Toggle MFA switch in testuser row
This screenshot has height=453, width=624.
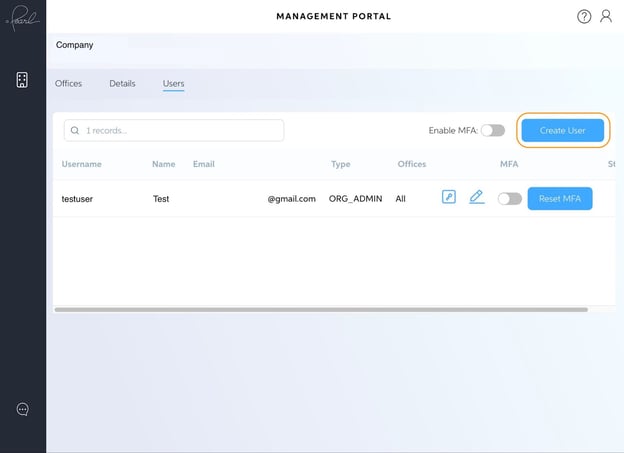[510, 199]
